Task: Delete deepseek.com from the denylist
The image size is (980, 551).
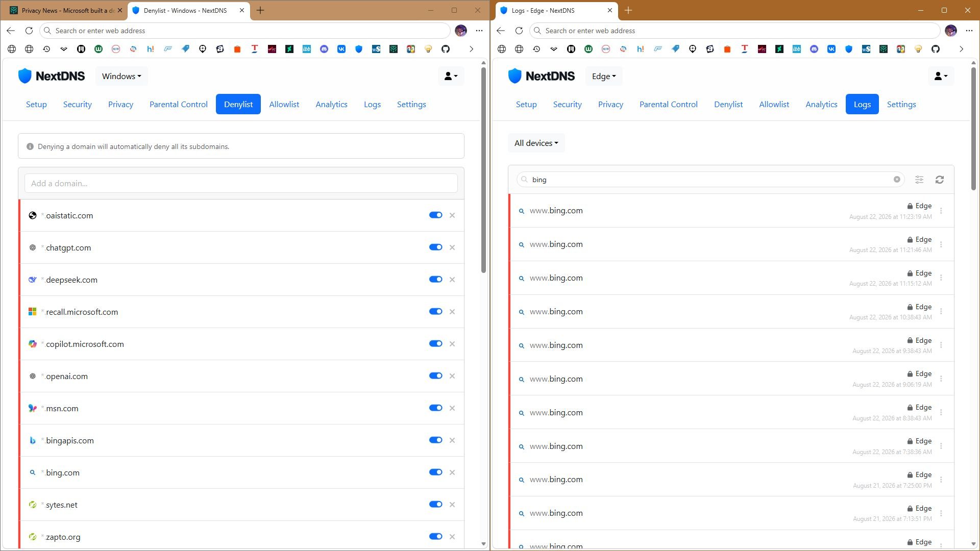Action: [452, 280]
